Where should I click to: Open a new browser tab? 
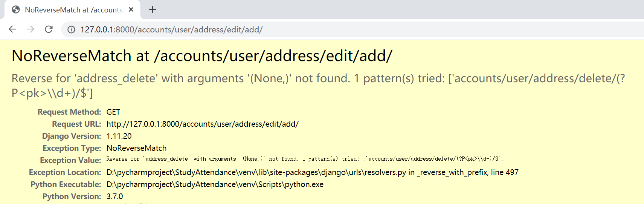[x=153, y=10]
